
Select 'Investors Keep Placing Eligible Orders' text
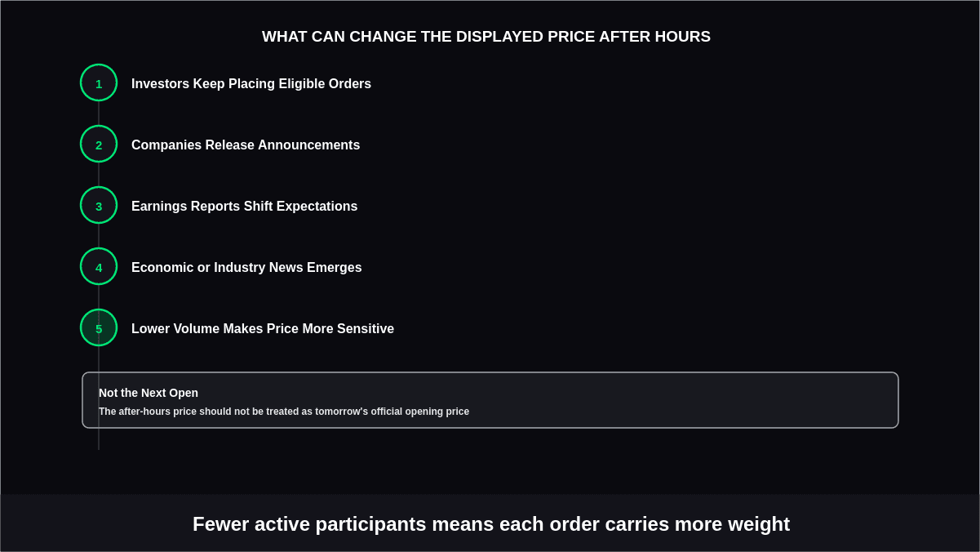click(x=251, y=83)
